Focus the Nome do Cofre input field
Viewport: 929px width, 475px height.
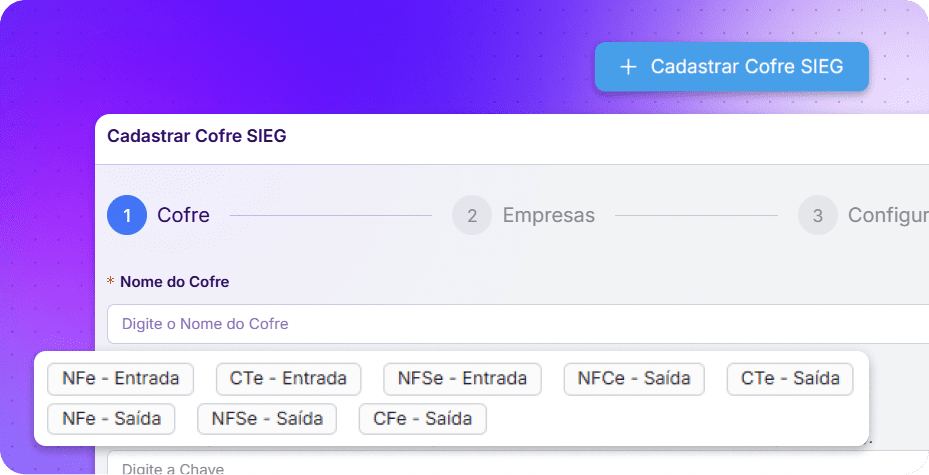518,324
